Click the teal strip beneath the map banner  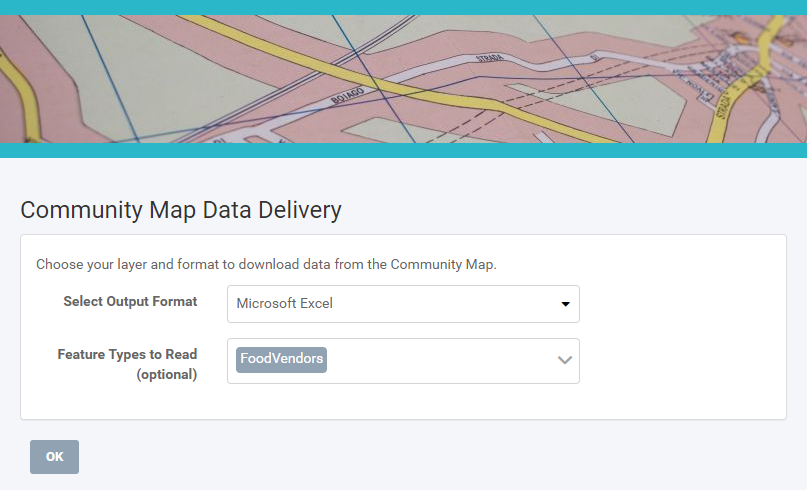[x=403, y=150]
